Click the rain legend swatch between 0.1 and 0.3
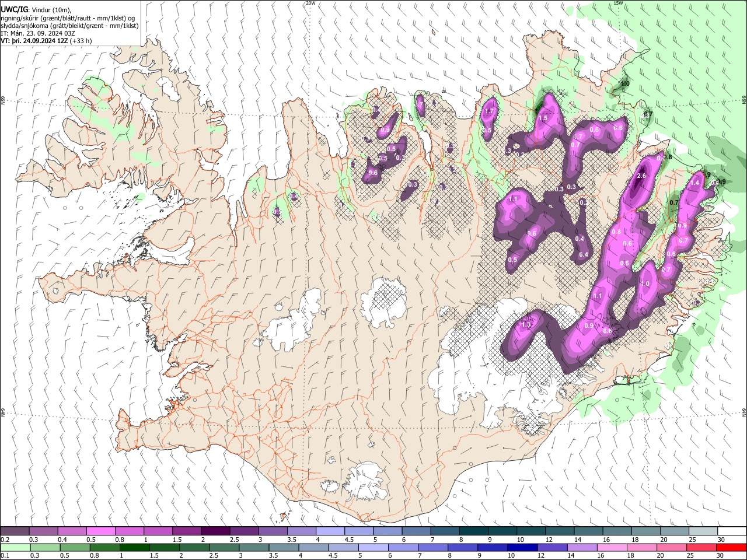The height and width of the screenshot is (560, 747). coord(15,548)
